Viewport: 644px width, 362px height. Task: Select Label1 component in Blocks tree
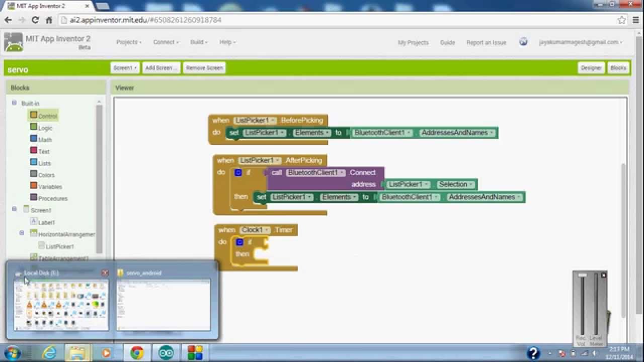tap(43, 222)
